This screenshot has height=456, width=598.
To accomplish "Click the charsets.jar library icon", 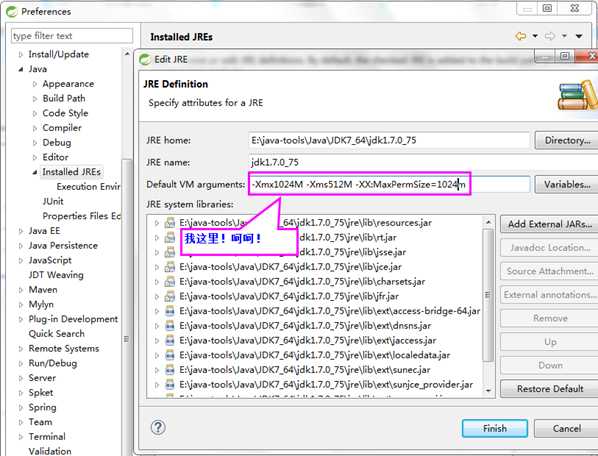I will click(169, 282).
